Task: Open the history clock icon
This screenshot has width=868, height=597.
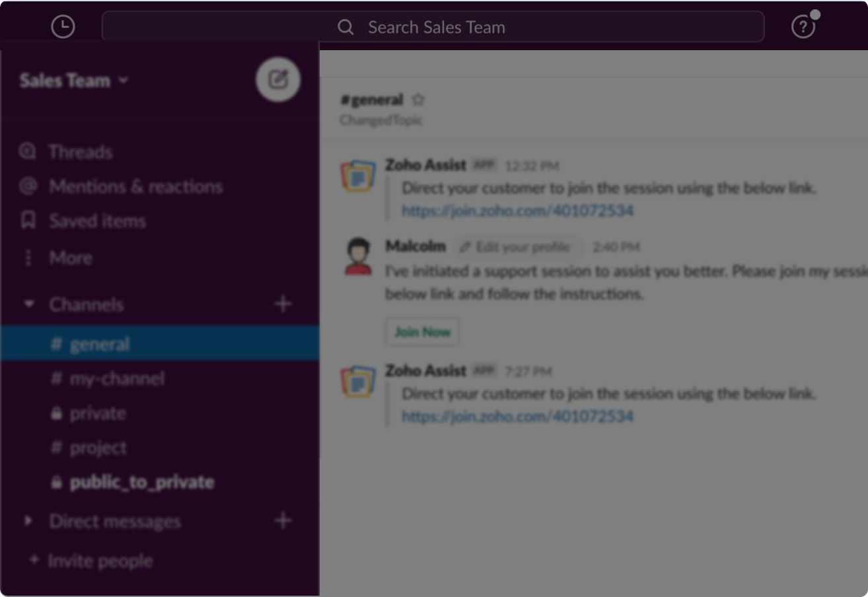Action: click(63, 26)
